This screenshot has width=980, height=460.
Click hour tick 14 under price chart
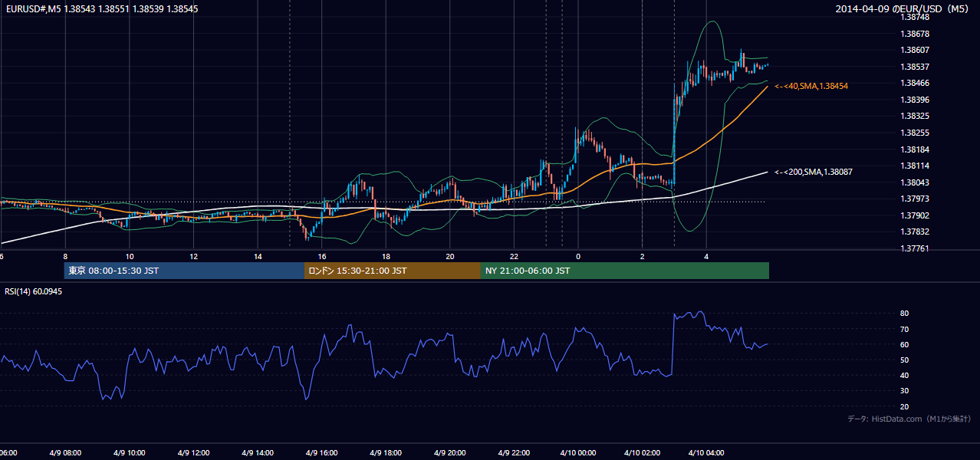(x=258, y=256)
